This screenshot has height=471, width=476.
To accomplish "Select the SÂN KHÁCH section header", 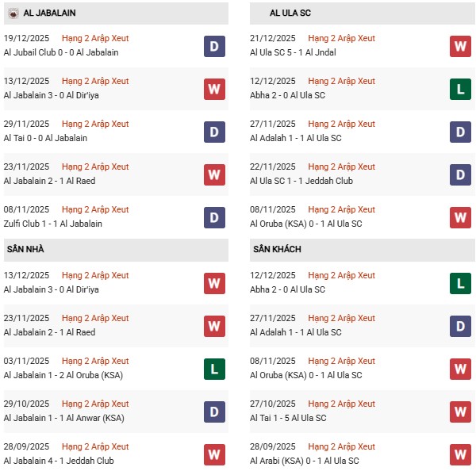I will 277,249.
